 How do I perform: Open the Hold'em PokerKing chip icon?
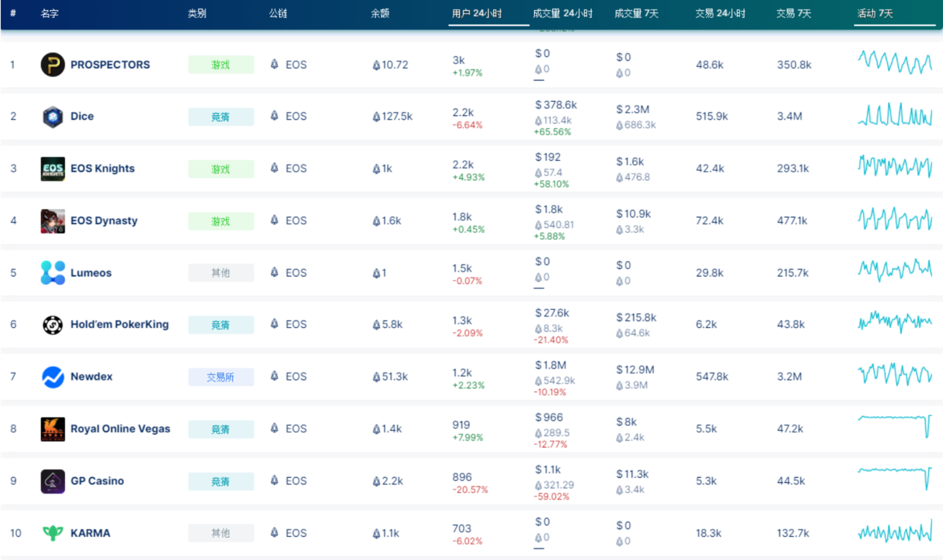pyautogui.click(x=53, y=325)
